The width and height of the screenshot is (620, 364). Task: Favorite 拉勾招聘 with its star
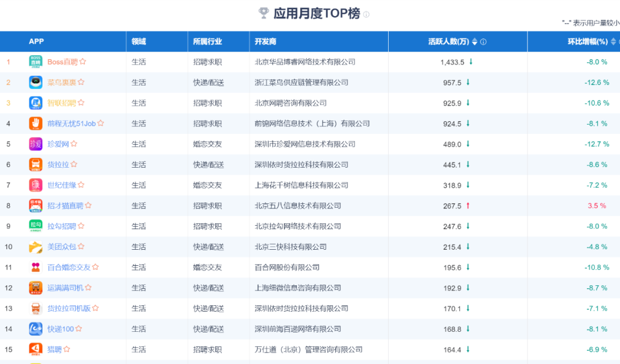pos(81,226)
